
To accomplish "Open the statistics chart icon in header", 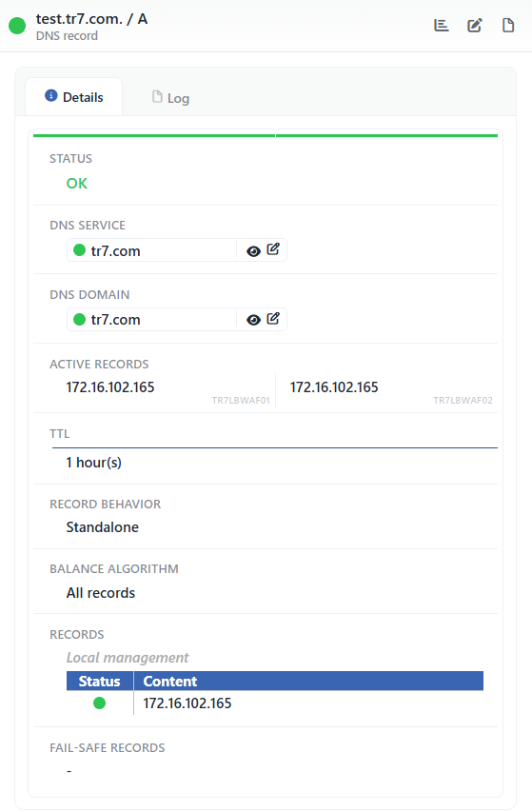I will [441, 25].
